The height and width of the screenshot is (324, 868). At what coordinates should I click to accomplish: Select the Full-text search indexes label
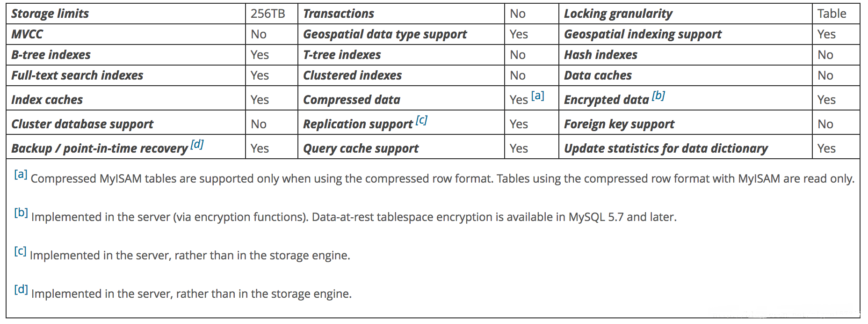click(x=77, y=75)
